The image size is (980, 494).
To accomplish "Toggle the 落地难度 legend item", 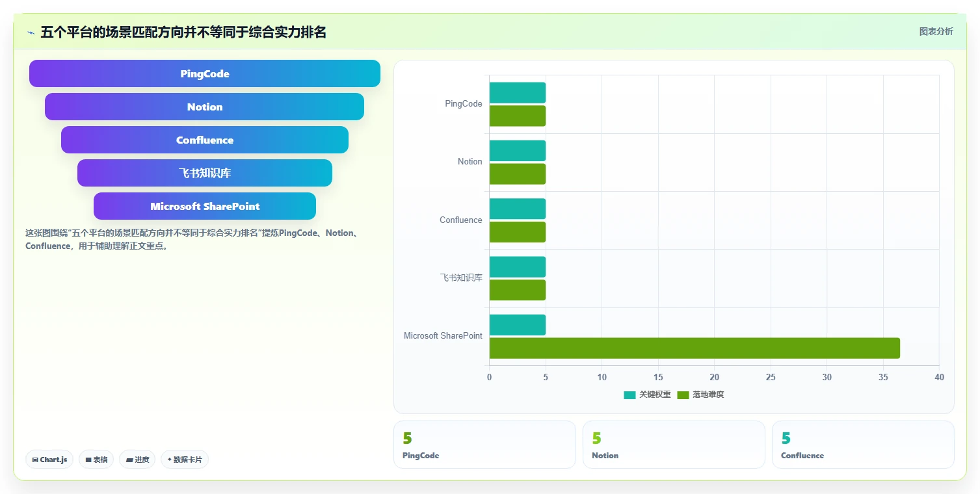I will coord(700,395).
